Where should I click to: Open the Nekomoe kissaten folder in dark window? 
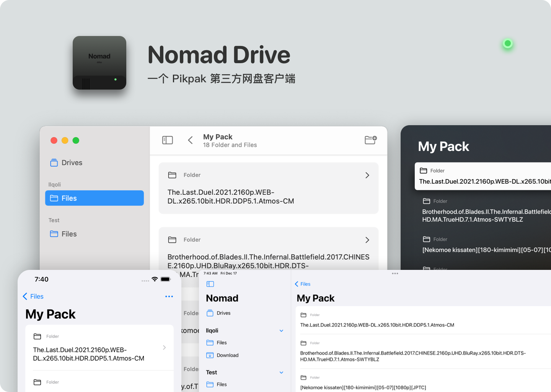(x=486, y=250)
